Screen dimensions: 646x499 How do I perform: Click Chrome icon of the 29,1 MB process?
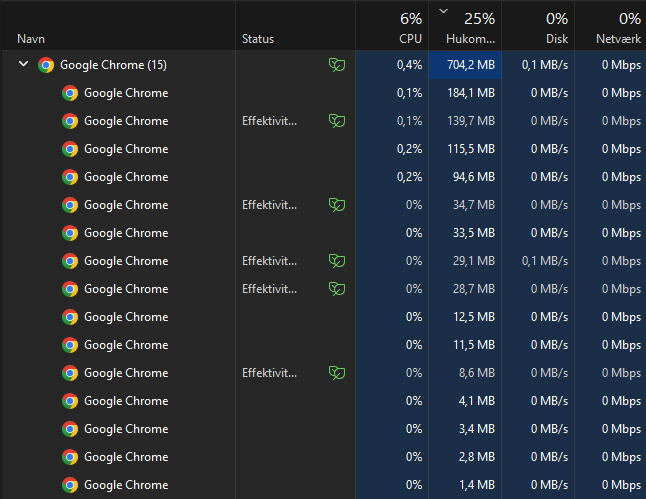tap(70, 261)
